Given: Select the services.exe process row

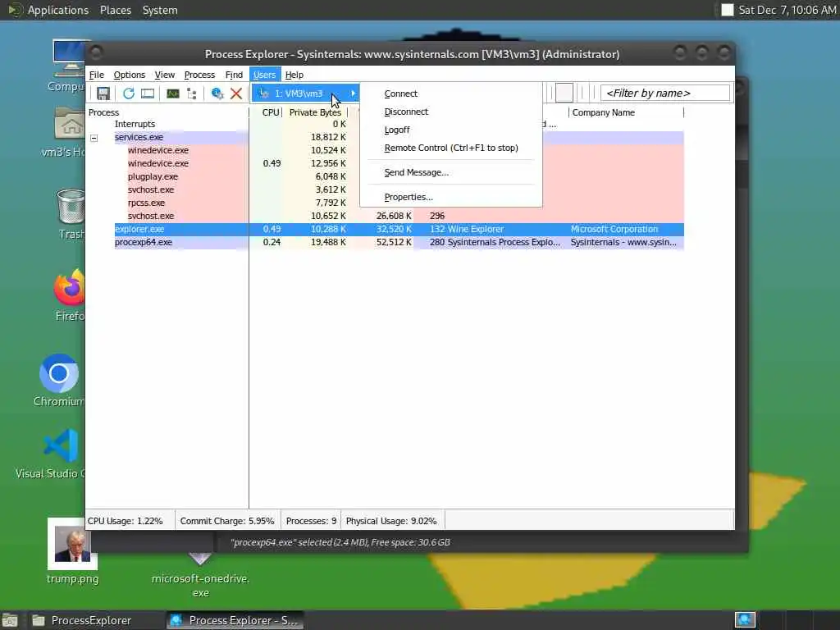Looking at the screenshot, I should click(386, 137).
